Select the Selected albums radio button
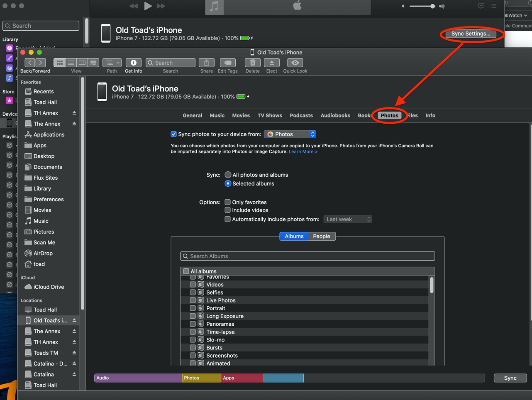532x400 pixels. click(228, 183)
